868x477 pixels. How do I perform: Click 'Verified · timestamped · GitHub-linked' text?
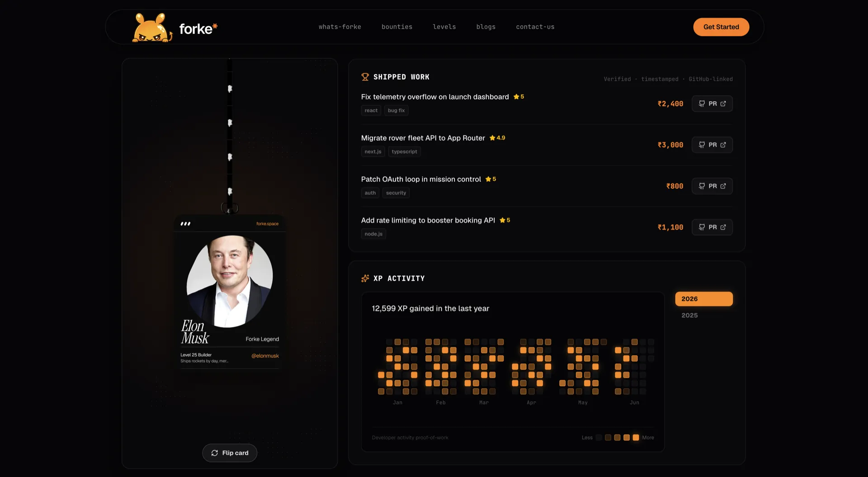click(x=668, y=79)
